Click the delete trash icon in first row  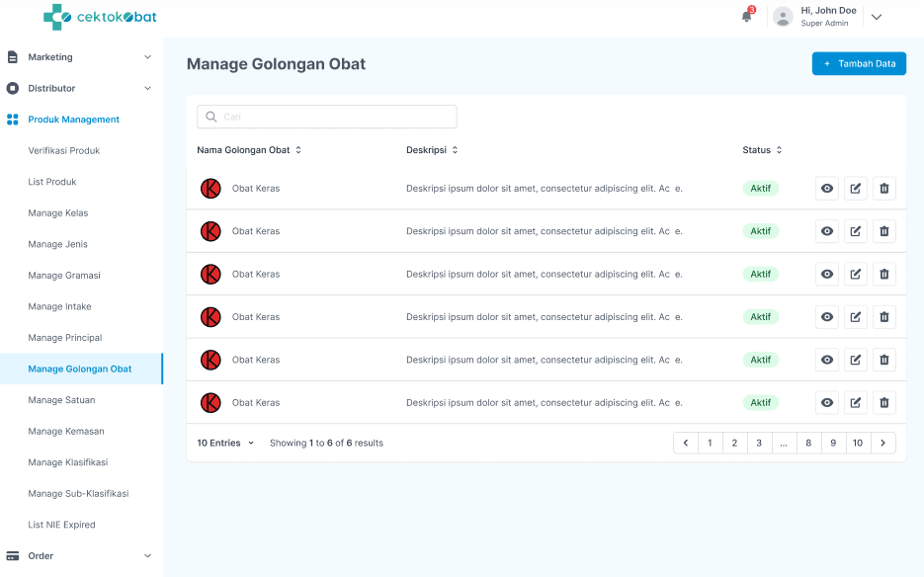[884, 189]
